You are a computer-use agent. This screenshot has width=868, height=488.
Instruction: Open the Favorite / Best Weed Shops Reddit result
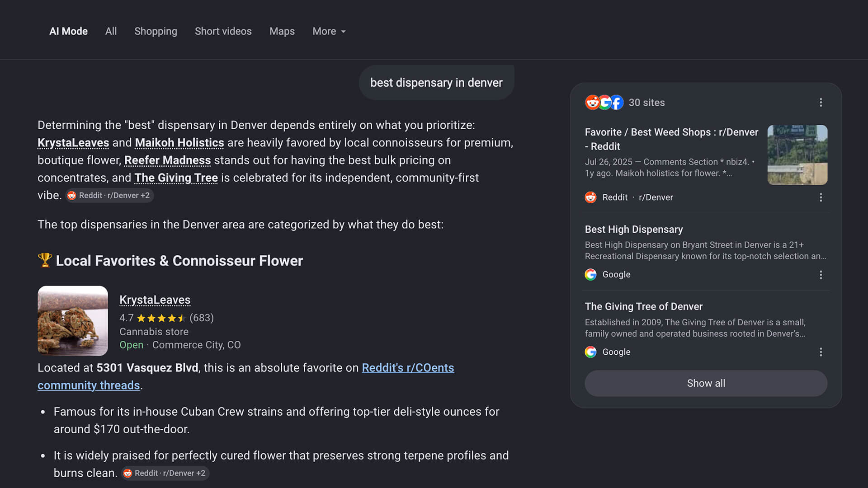(671, 139)
